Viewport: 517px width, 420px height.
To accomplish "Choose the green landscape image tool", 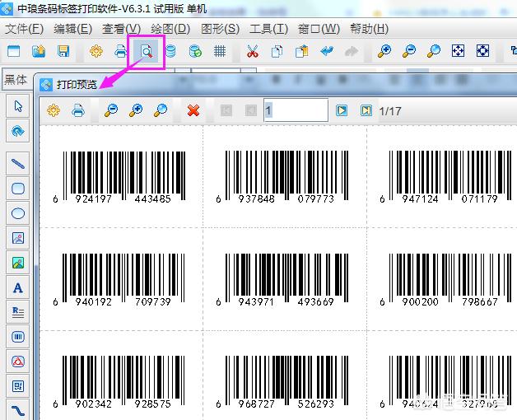I will click(18, 263).
